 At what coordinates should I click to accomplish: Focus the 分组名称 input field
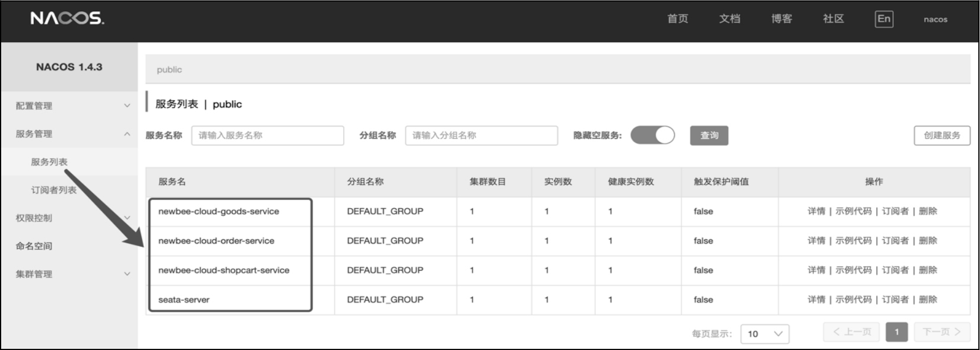coord(481,135)
